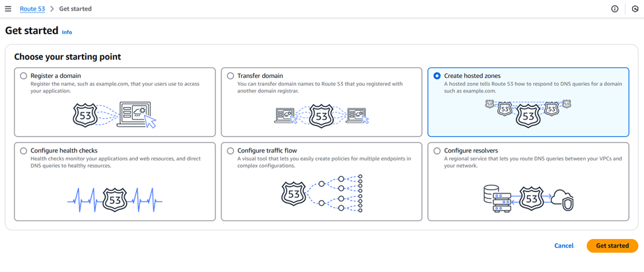This screenshot has width=644, height=272.
Task: Click the orange Get started button
Action: [612, 246]
